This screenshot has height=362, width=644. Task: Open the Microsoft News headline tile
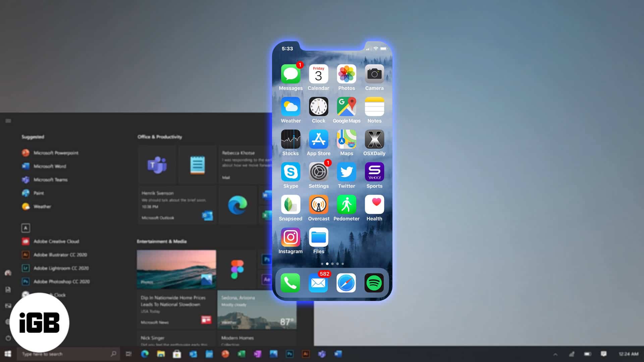(x=176, y=309)
